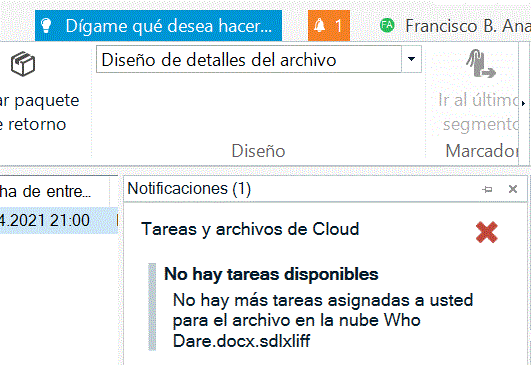Screen dimensions: 531x365
Task: Click the 'Ir al último segmento' bookmark icon
Action: pos(481,63)
